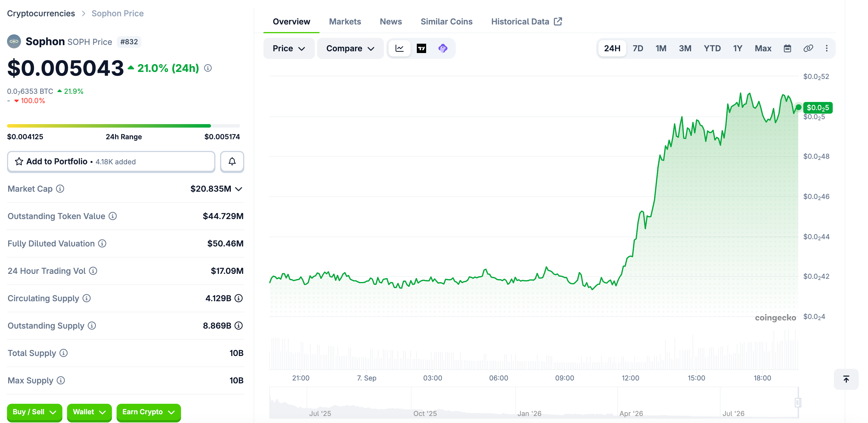868x423 pixels.
Task: Switch to the line chart view icon
Action: point(400,48)
